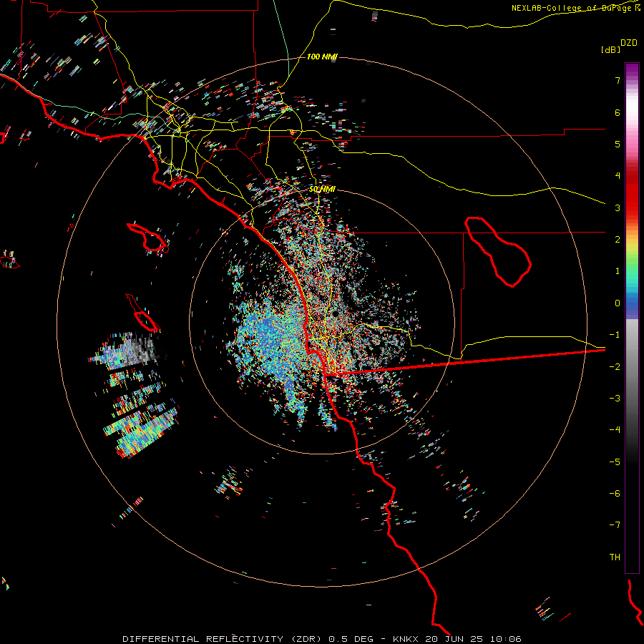Screen dimensions: 644x644
Task: Click the 20 JUN 25 date text
Action: pyautogui.click(x=454, y=639)
